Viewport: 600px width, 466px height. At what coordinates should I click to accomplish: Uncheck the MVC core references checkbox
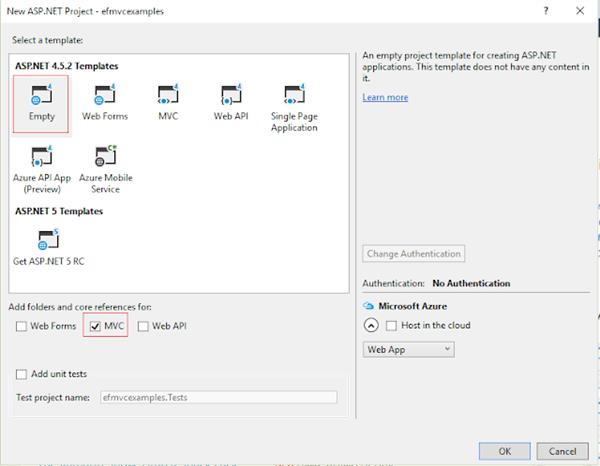pyautogui.click(x=95, y=326)
